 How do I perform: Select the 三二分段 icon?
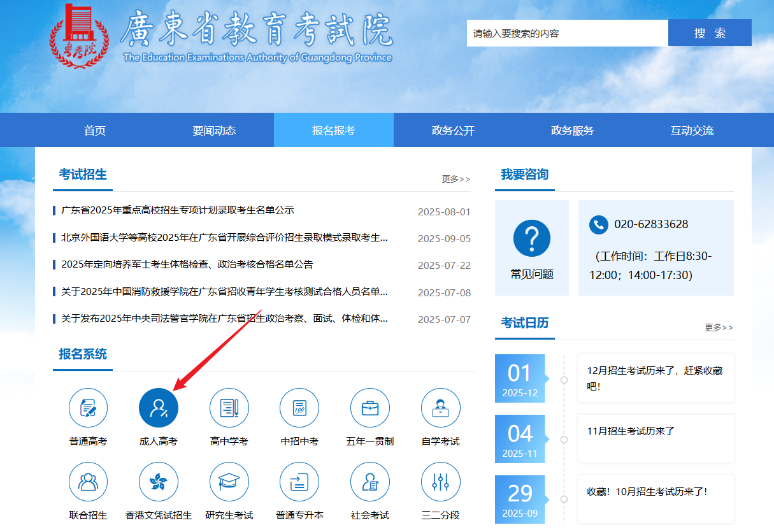(440, 482)
